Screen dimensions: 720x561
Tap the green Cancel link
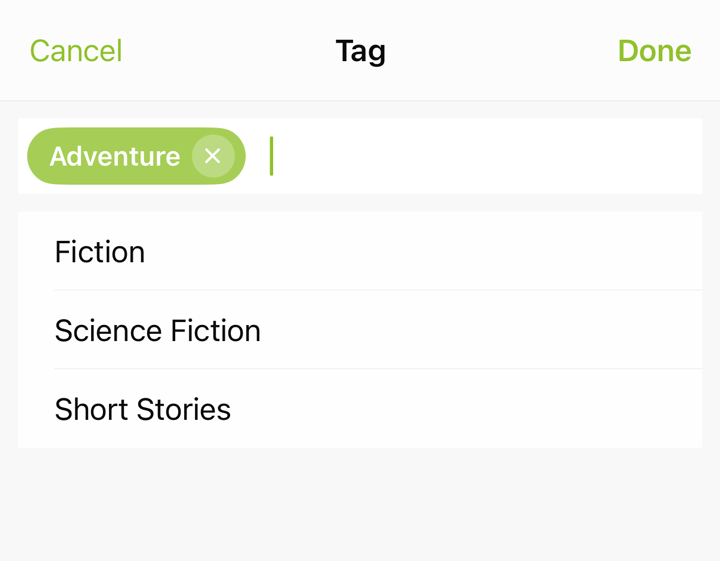(x=76, y=50)
